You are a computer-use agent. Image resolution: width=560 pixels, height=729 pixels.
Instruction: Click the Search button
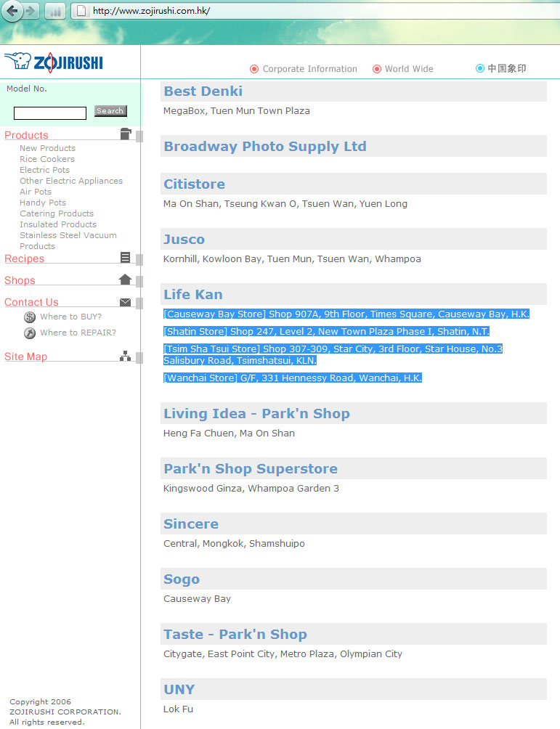coord(110,110)
